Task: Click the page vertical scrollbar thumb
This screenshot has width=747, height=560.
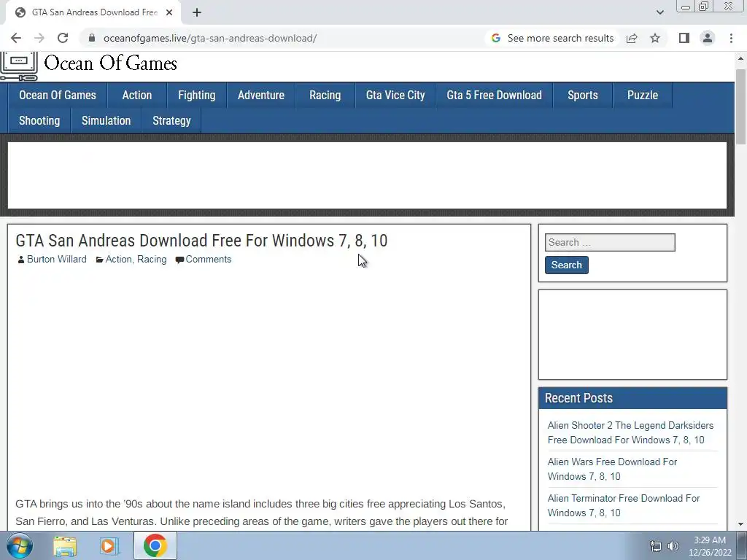Action: coord(740,106)
